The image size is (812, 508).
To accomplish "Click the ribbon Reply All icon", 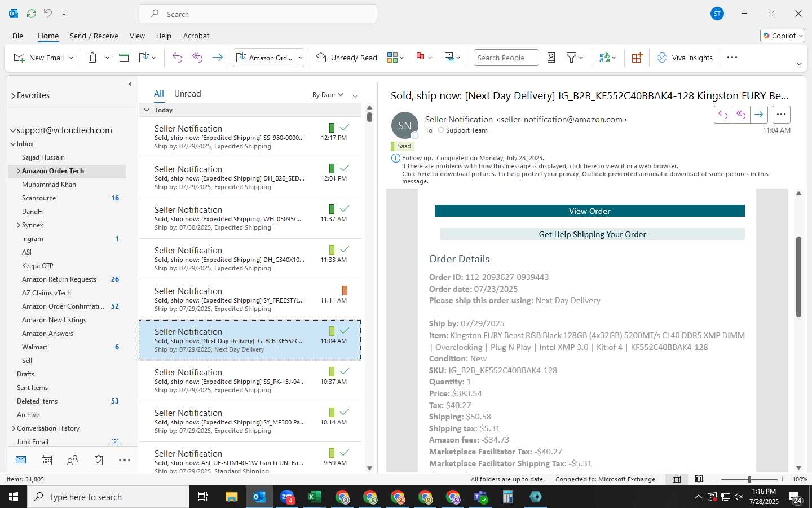I will [197, 58].
